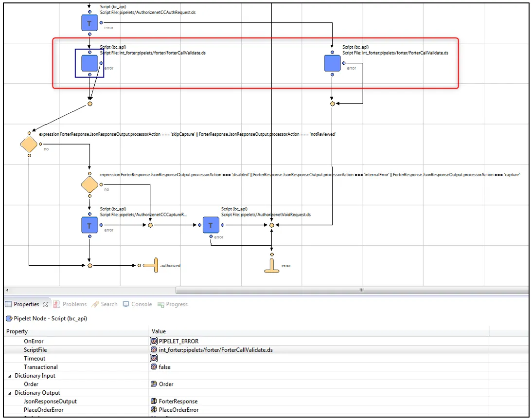Select the 'disabled' expression decision node
This screenshot has height=420, width=532.
[89, 185]
